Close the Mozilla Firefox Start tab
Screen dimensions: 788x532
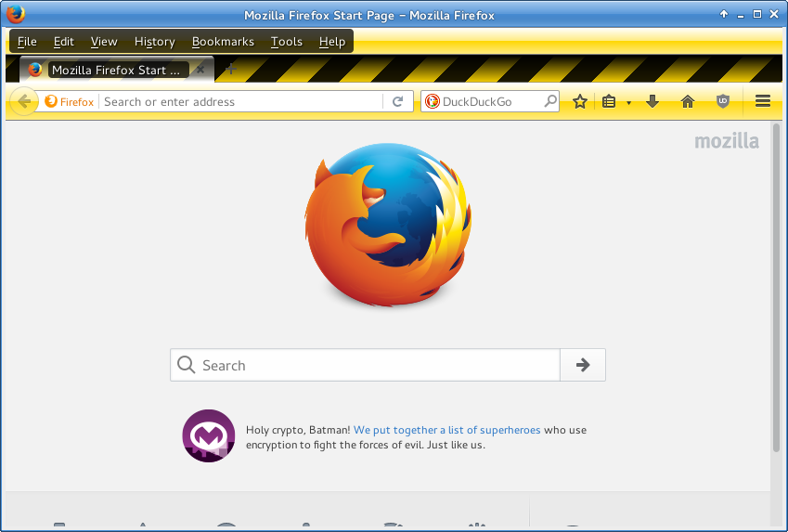tap(200, 70)
